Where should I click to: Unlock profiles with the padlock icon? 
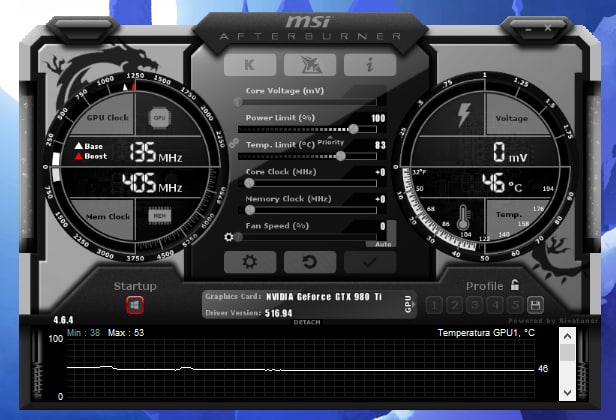tap(515, 285)
